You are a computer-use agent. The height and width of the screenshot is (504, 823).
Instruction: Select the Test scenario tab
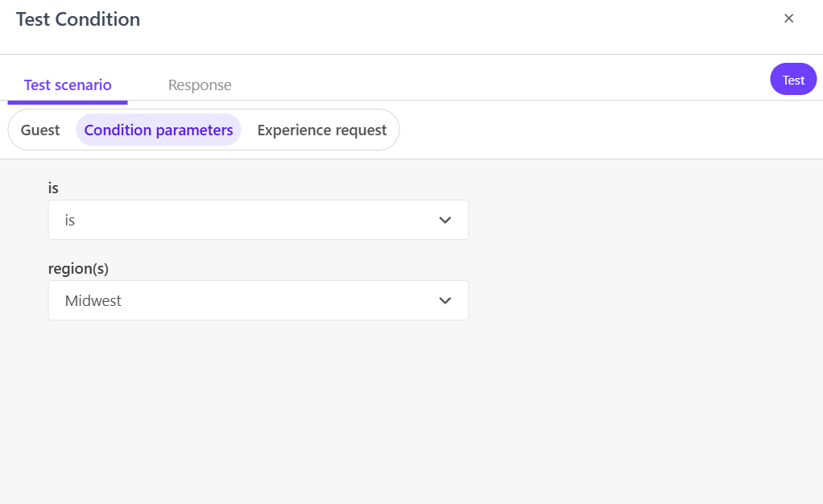click(68, 84)
